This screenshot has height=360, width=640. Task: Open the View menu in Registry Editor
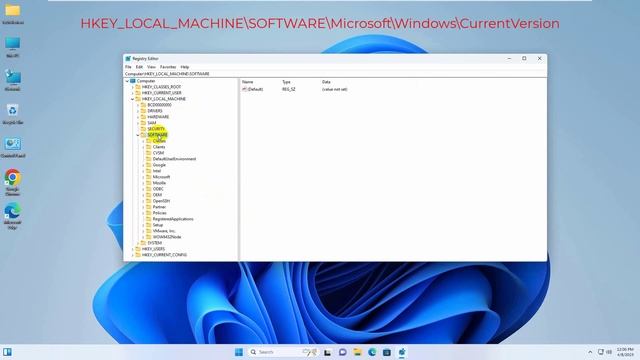click(151, 67)
